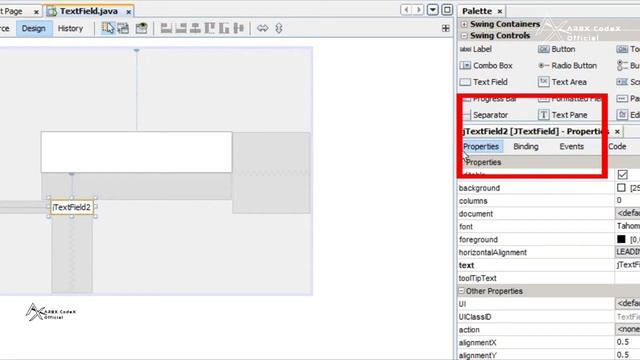Pick the Text Area component from Palette
Image resolution: width=640 pixels, height=360 pixels.
(562, 82)
